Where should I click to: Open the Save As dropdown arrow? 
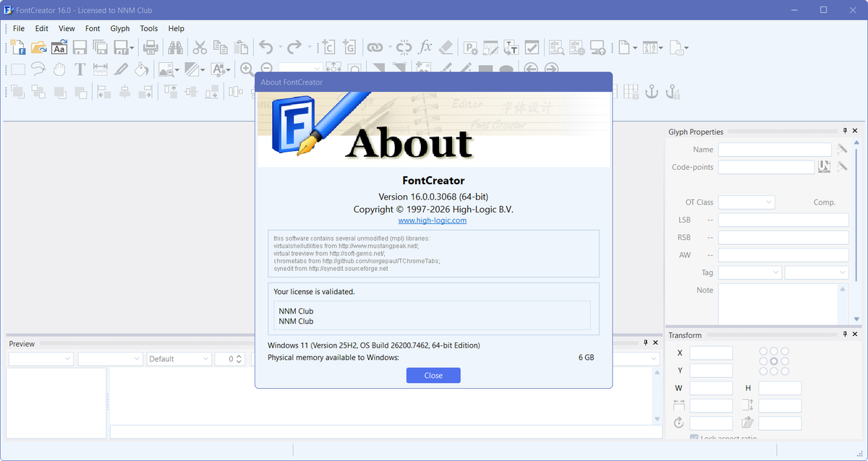coord(134,48)
